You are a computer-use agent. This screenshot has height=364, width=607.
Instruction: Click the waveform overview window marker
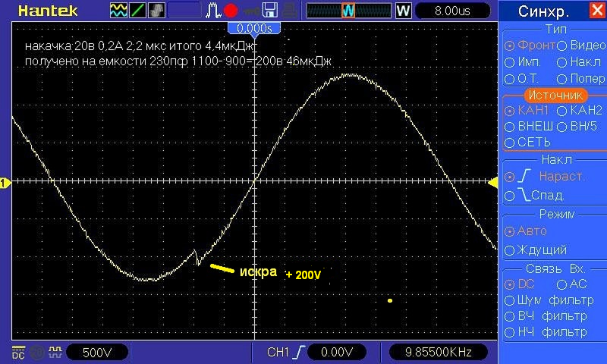(348, 11)
